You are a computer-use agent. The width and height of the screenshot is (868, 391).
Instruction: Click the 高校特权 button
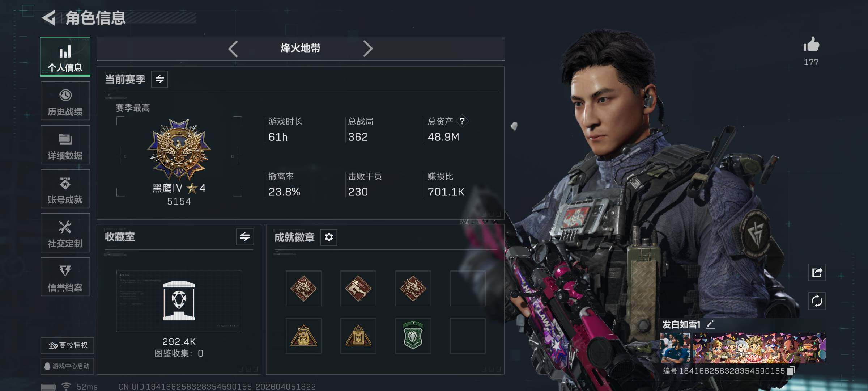coord(67,345)
